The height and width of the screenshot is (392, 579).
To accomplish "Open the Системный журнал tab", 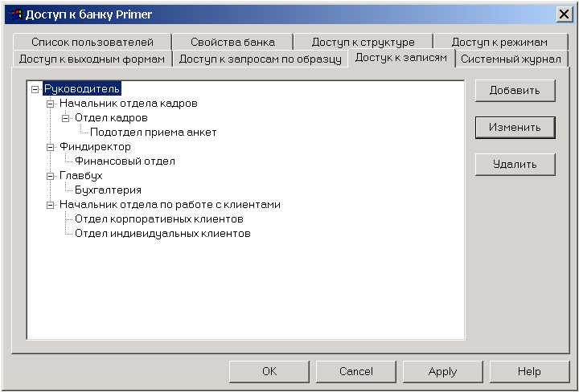I will tap(511, 59).
